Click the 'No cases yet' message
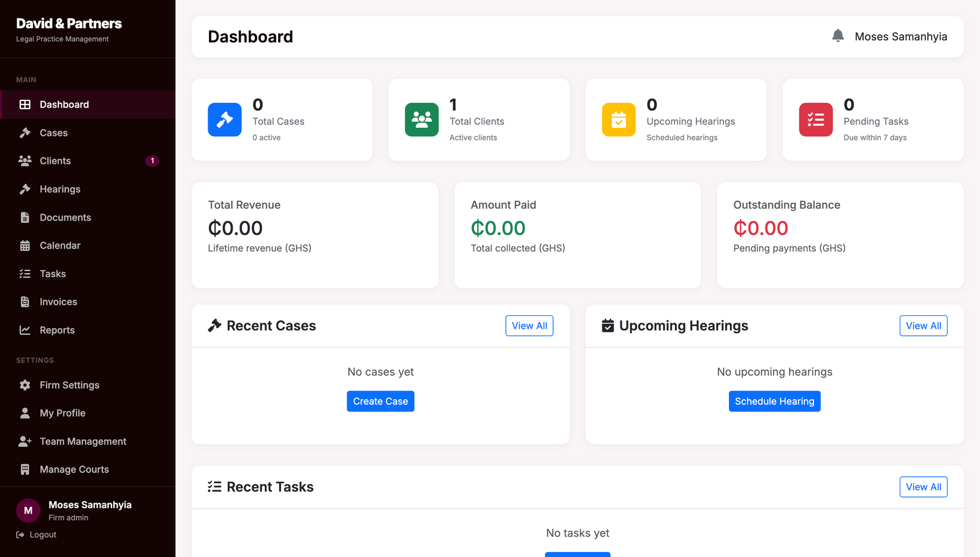This screenshot has width=980, height=557. [380, 372]
